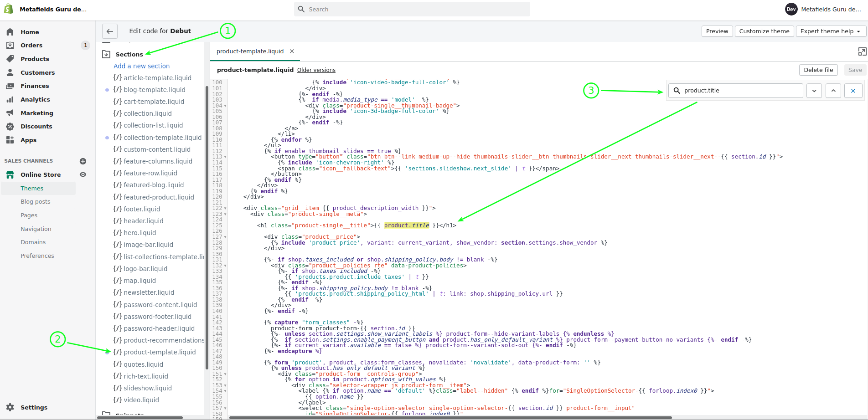The image size is (868, 420).
Task: Click the code editor horizontal scrollbar
Action: (x=450, y=417)
